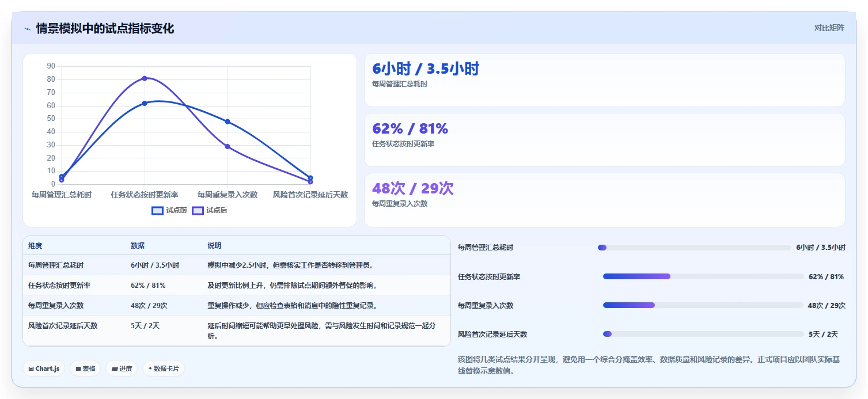Image resolution: width=868 pixels, height=399 pixels.
Task: Click the description starting 模拟中减少2.5小时
Action: tap(291, 265)
